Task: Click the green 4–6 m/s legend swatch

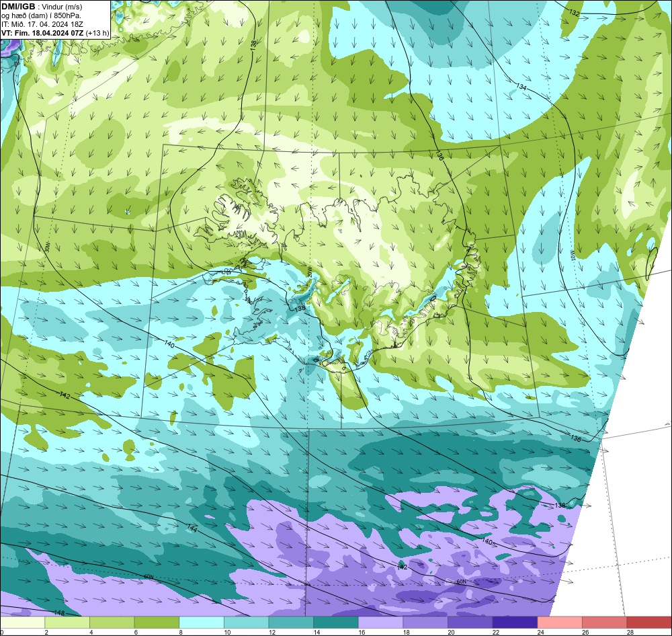Action: coord(112,623)
